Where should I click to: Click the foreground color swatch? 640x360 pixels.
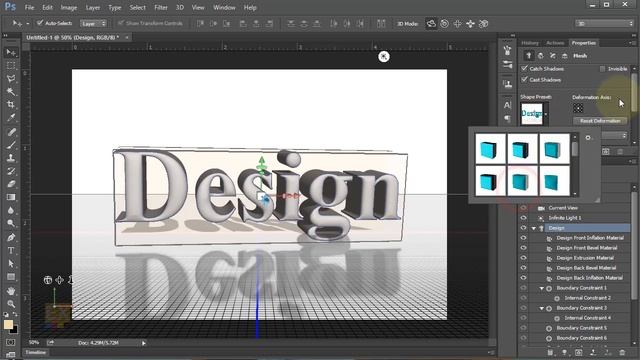(x=8, y=324)
